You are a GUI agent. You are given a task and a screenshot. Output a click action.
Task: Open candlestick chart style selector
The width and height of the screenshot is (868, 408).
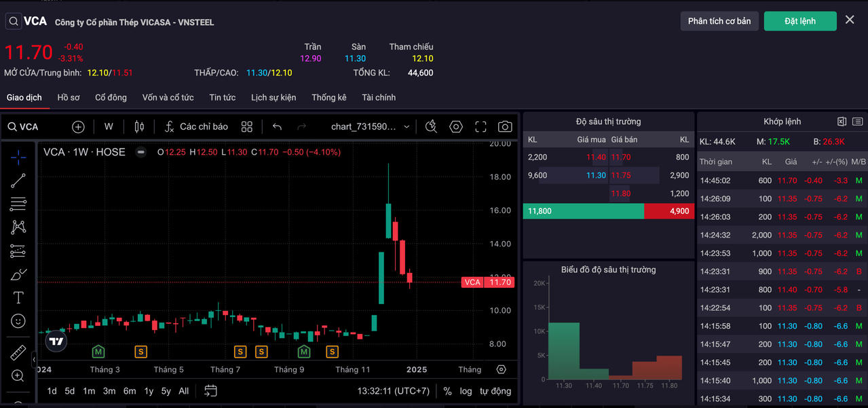[139, 127]
